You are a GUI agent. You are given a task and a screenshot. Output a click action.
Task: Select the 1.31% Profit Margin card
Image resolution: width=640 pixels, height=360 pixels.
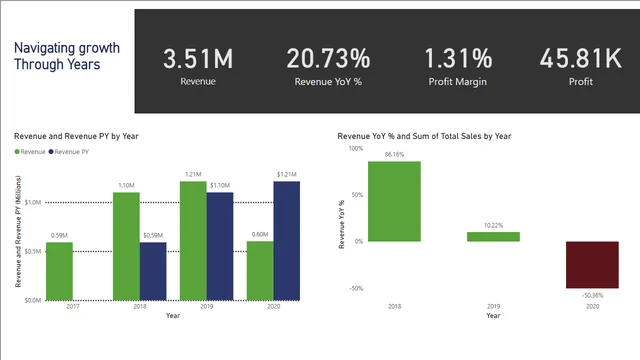click(458, 66)
